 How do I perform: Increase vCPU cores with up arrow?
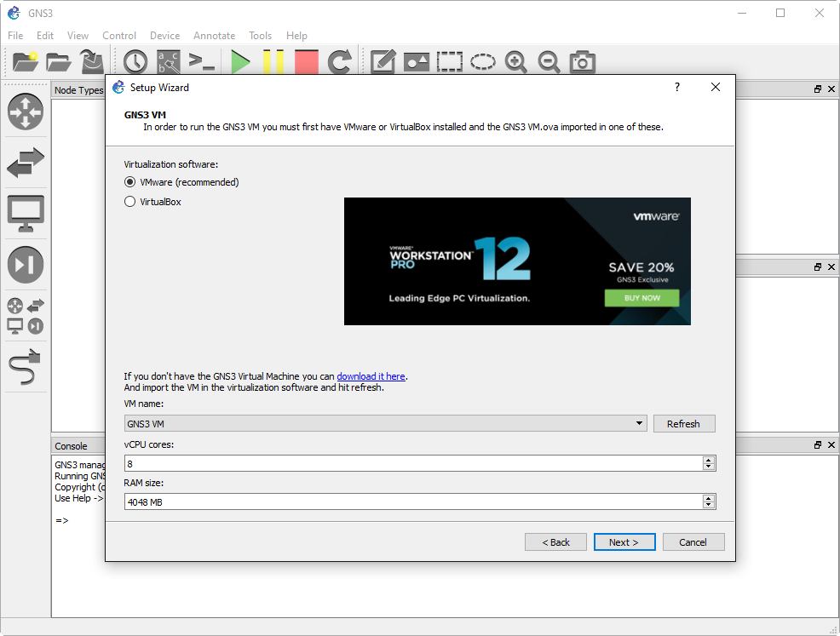click(708, 460)
